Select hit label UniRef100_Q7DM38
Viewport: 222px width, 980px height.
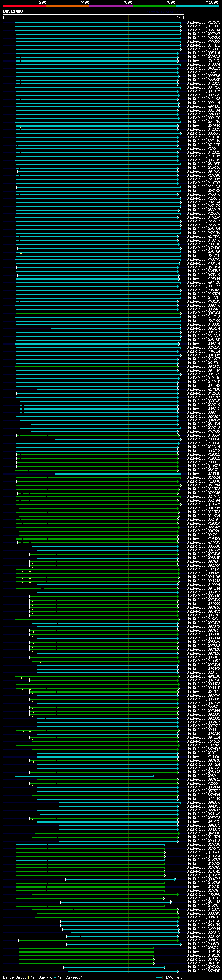pyautogui.click(x=203, y=473)
